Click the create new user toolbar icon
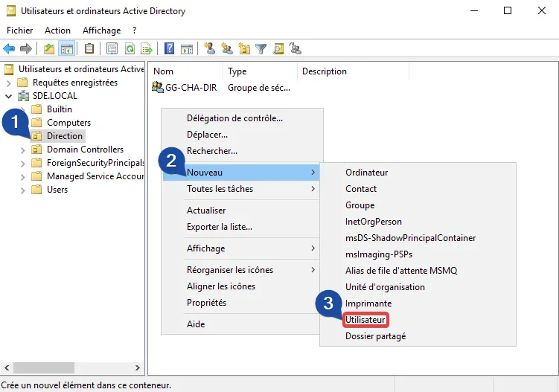 point(210,49)
